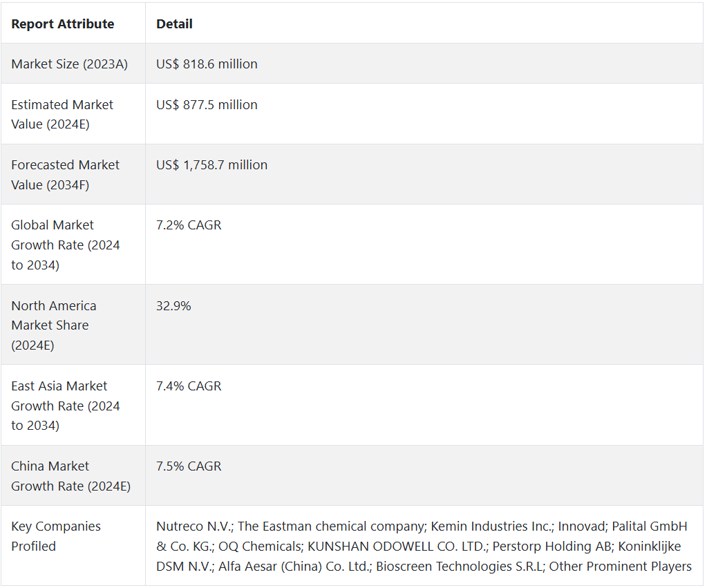Select the "Key Companies Profiled" cell
This screenshot has height=588, width=707.
pos(56,536)
